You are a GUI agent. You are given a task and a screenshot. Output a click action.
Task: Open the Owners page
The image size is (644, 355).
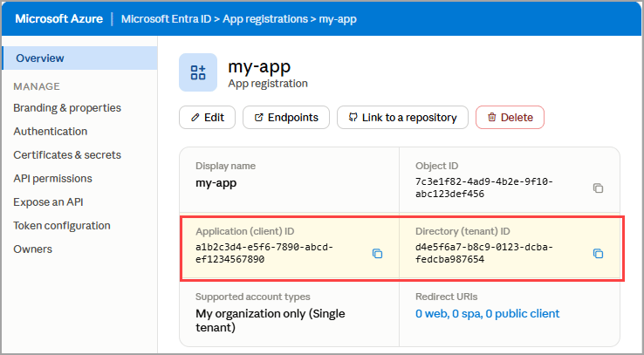point(33,249)
